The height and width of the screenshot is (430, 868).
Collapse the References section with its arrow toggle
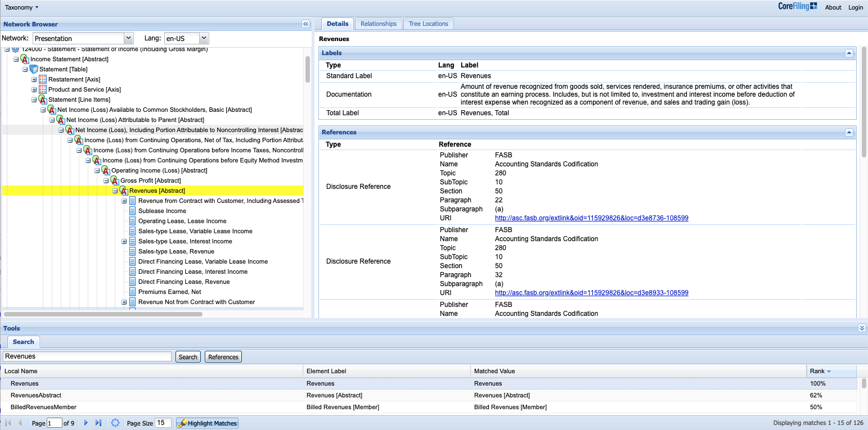click(x=849, y=132)
